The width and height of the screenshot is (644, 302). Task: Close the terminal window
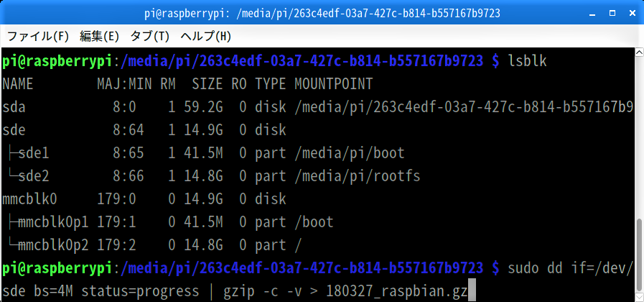click(x=633, y=14)
